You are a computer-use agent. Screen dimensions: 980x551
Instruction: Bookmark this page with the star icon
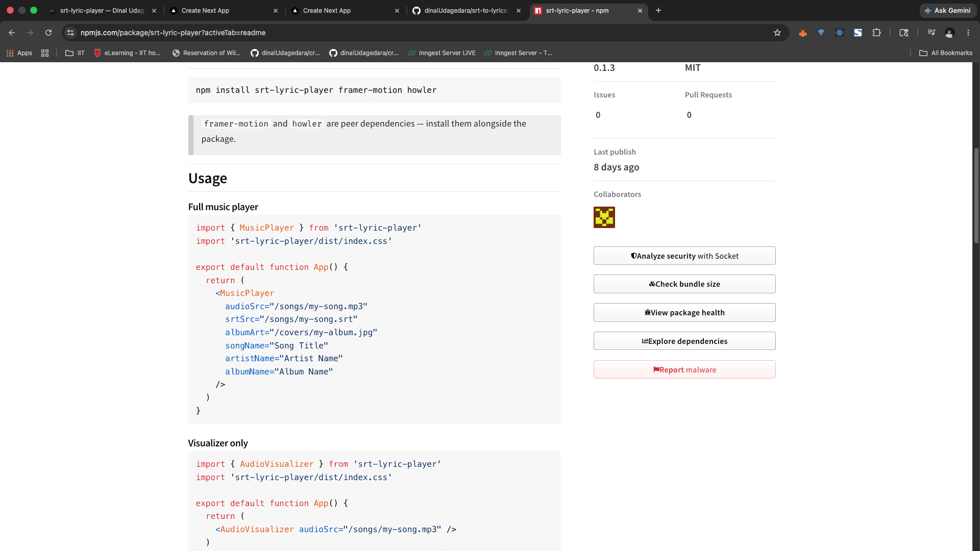pyautogui.click(x=777, y=33)
